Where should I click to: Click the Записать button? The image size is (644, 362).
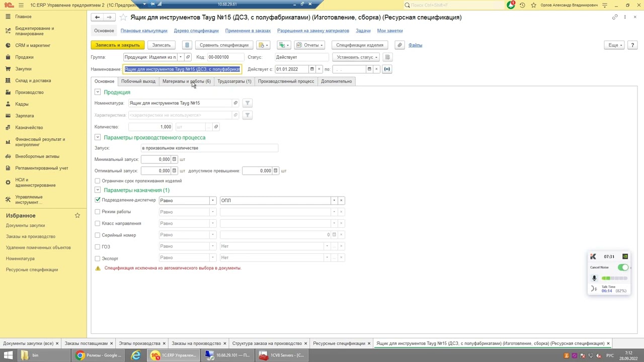(162, 45)
